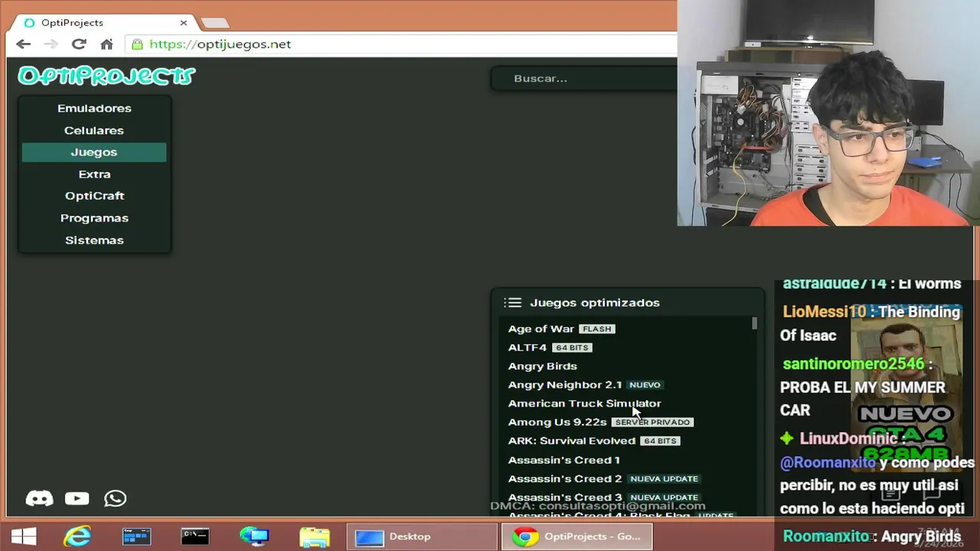The image size is (980, 551).
Task: Click the Juegos optimizados heading text
Action: [595, 303]
